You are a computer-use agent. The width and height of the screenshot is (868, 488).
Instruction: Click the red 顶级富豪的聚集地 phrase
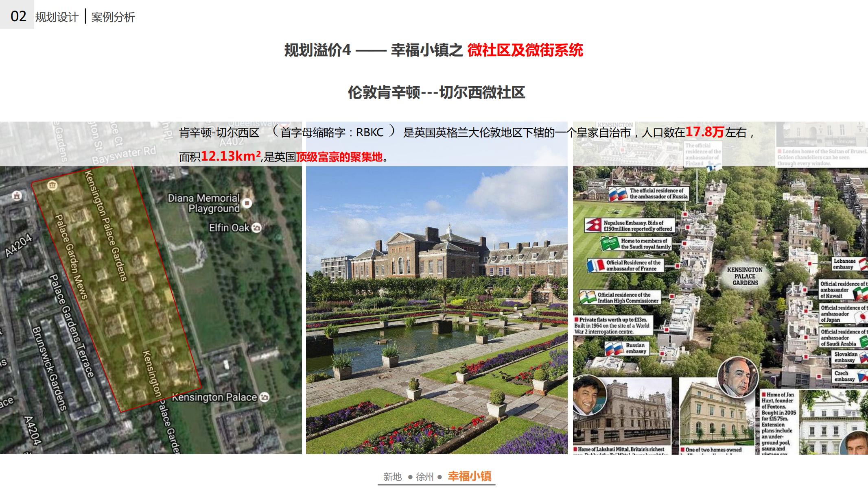point(339,157)
